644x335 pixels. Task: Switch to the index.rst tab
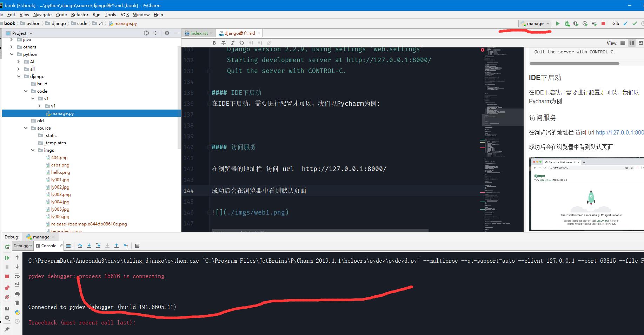click(x=199, y=33)
